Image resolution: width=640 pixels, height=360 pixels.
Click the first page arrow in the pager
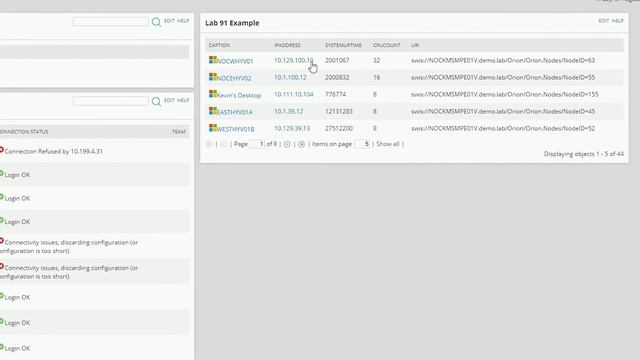[209, 144]
